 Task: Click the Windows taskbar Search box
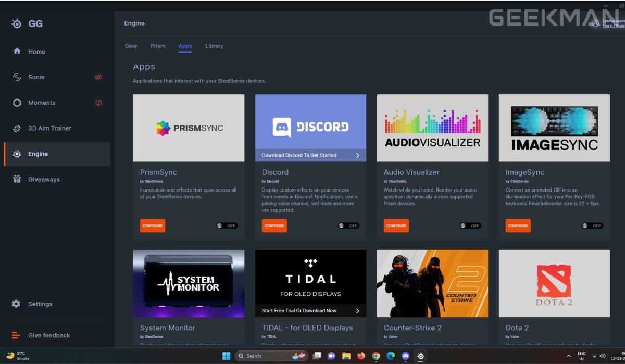coord(271,356)
